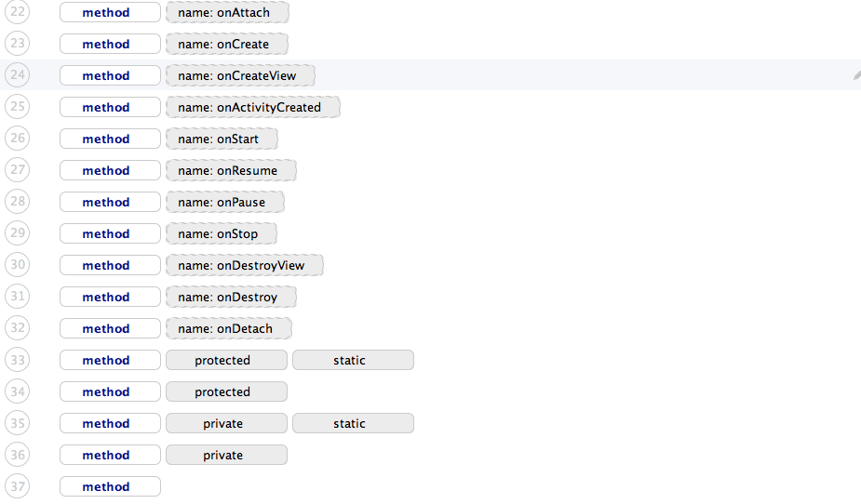This screenshot has height=504, width=861.
Task: Select the 'name: onAttach' condition
Action: (227, 13)
